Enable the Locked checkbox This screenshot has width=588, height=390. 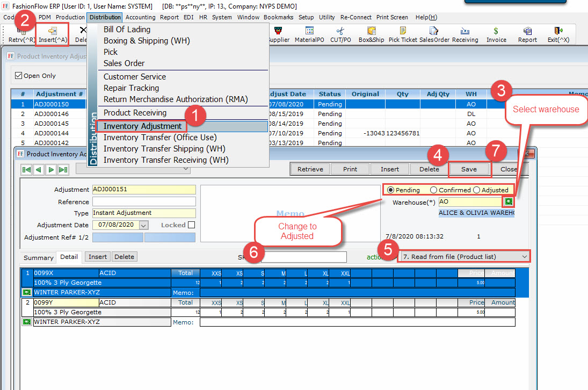coord(191,225)
